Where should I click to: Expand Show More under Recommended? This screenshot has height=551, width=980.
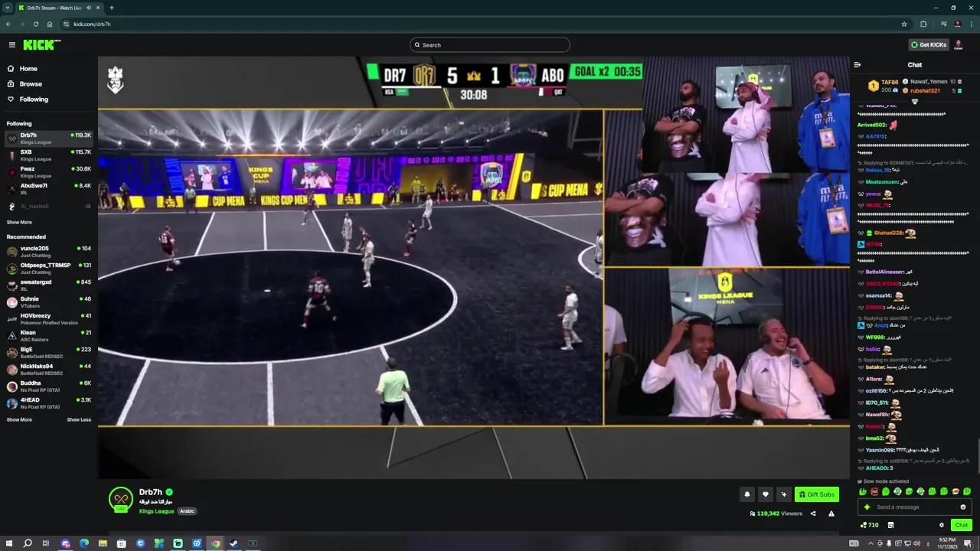pyautogui.click(x=19, y=420)
